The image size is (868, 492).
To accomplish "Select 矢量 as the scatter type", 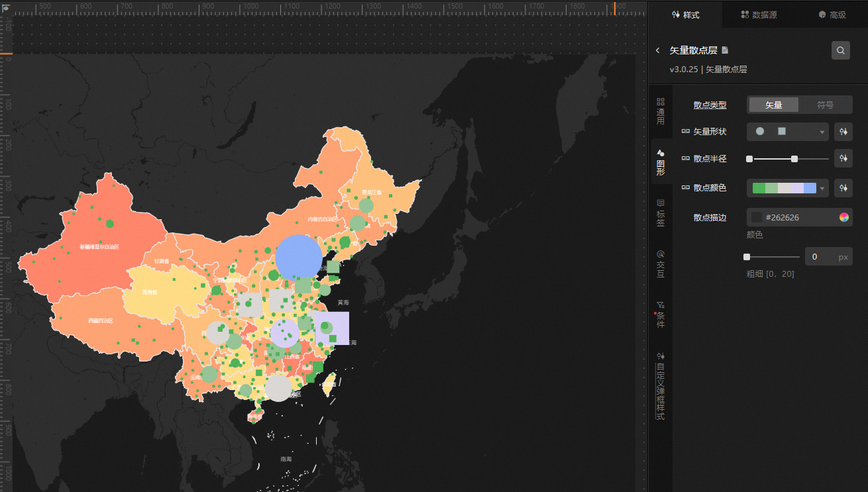I will click(x=773, y=105).
